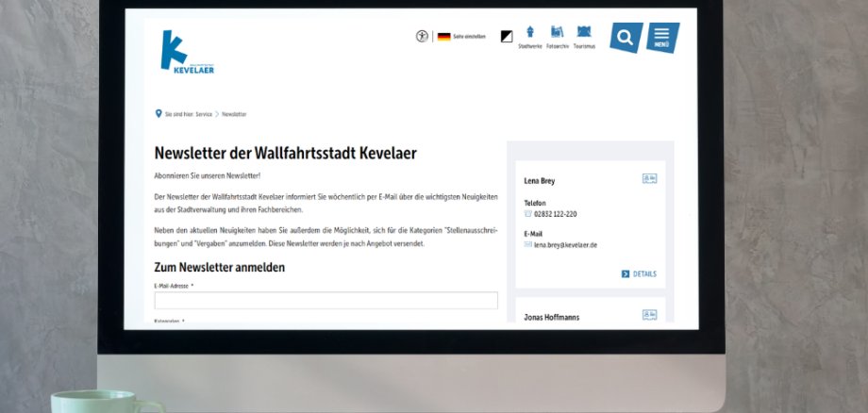Click the E-Mail-Adresse input field

(325, 301)
